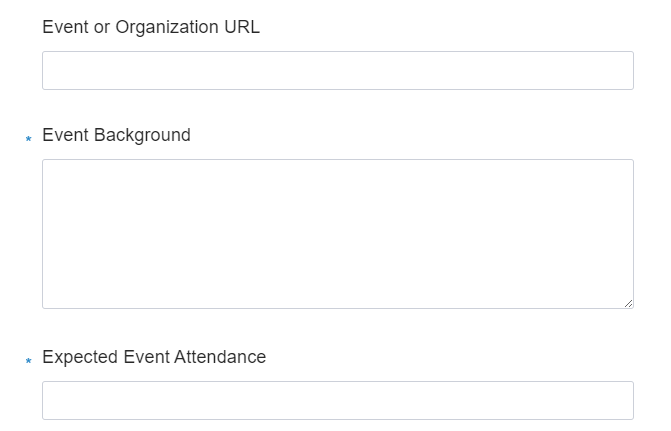The image size is (671, 431).
Task: Activate the large Event Background box
Action: tap(337, 233)
